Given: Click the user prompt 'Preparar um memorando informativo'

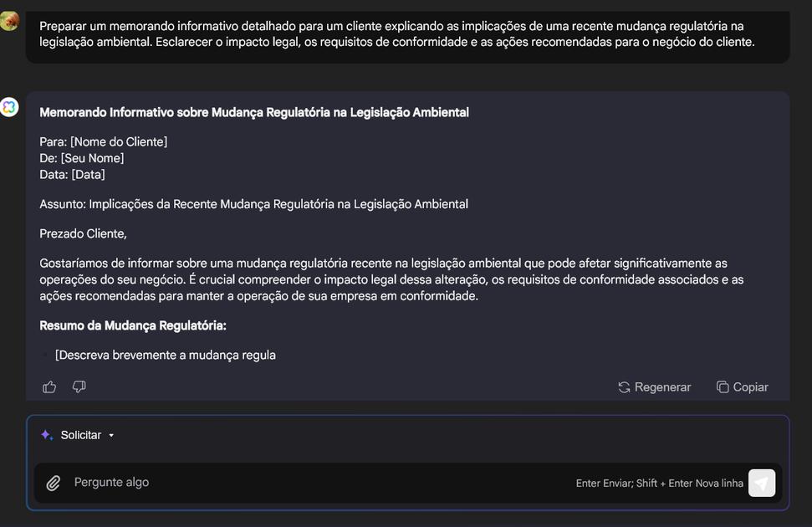Looking at the screenshot, I should [397, 33].
